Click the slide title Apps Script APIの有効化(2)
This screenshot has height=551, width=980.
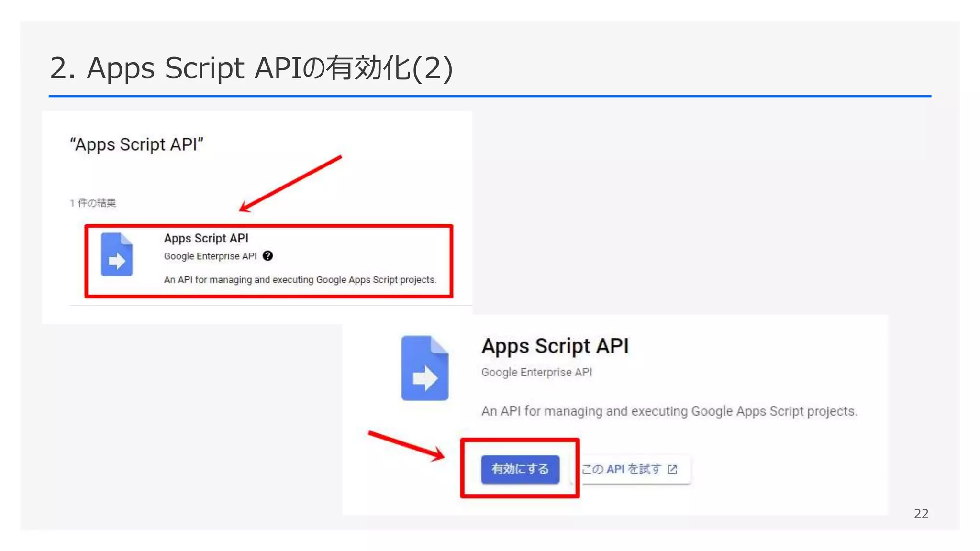tap(251, 68)
